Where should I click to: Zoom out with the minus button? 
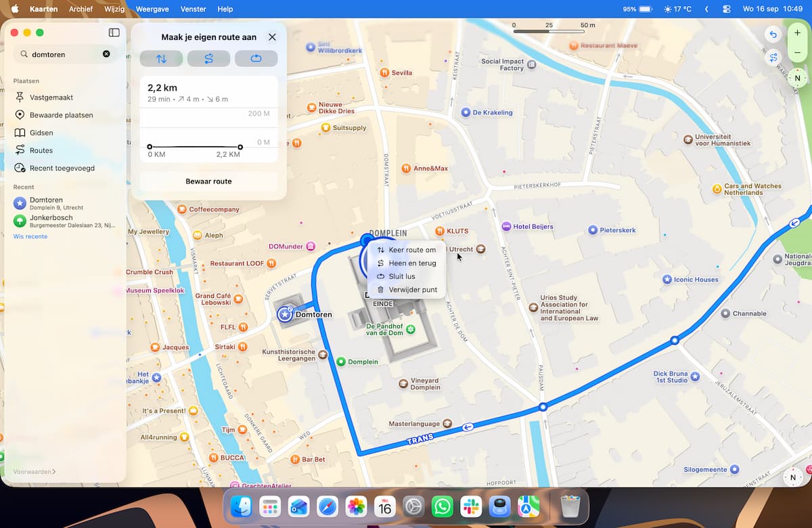point(797,52)
